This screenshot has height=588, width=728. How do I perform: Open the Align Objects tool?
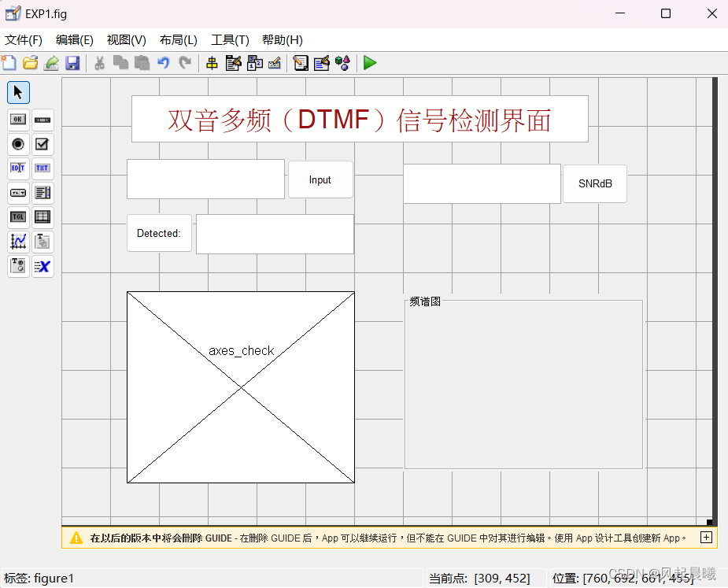(x=211, y=63)
